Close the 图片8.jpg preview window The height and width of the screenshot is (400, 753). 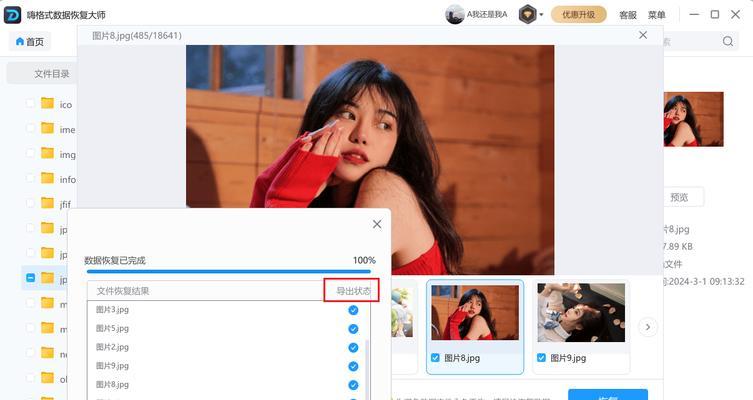tap(643, 35)
